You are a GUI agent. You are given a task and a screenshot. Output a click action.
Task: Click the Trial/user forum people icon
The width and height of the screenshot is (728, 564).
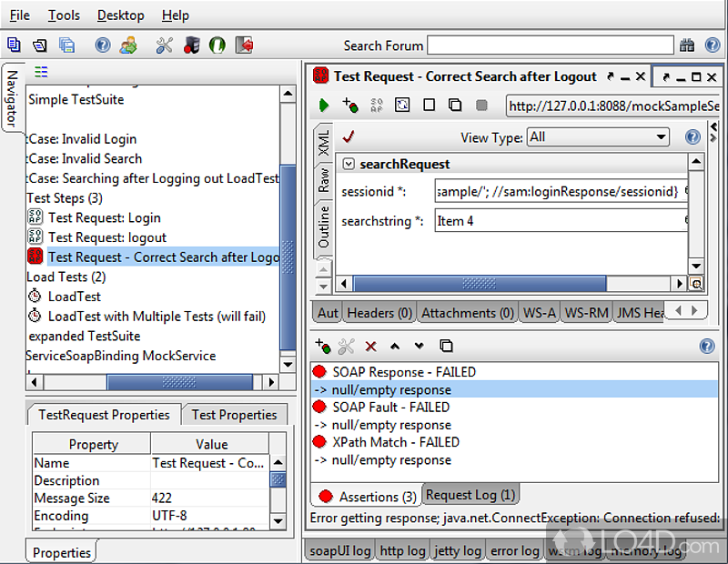pyautogui.click(x=128, y=45)
